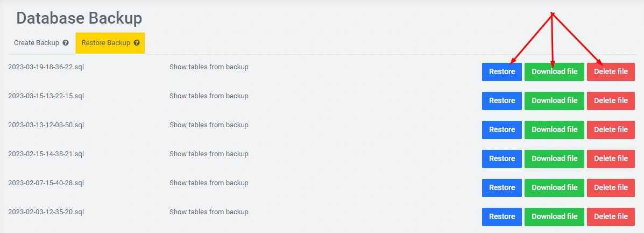This screenshot has width=644, height=233.
Task: Restore the 2023-03-15-13-22-15.sql backup
Action: click(501, 101)
